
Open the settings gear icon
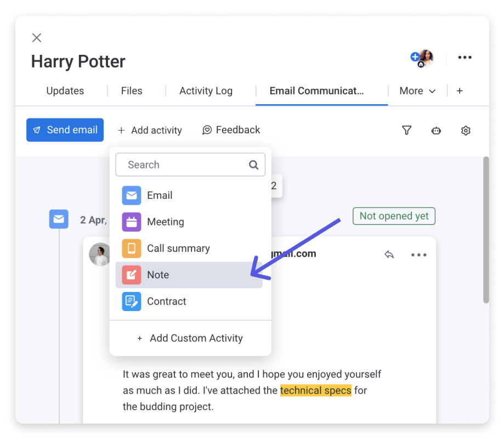[x=466, y=131]
